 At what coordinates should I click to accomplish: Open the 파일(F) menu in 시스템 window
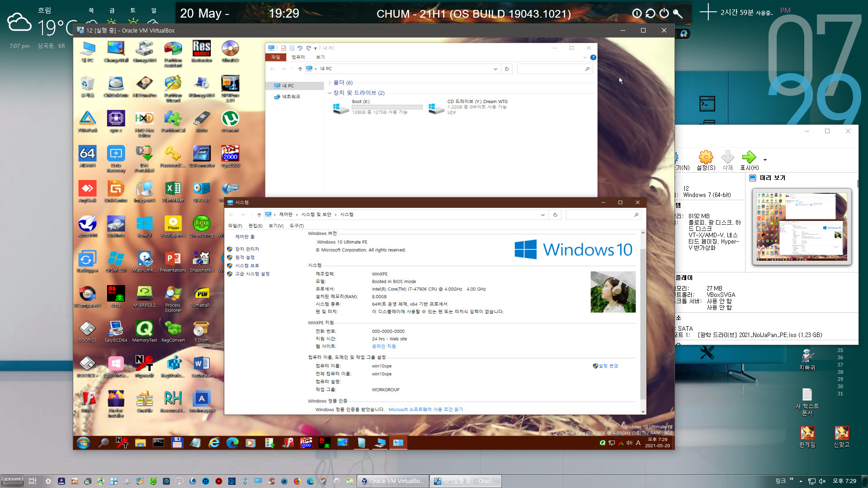tap(235, 226)
